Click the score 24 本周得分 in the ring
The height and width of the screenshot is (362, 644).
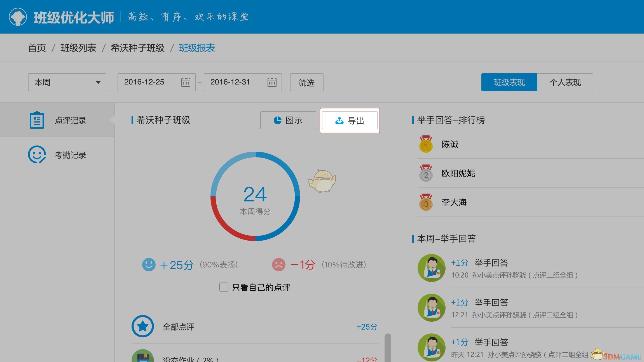pos(255,200)
